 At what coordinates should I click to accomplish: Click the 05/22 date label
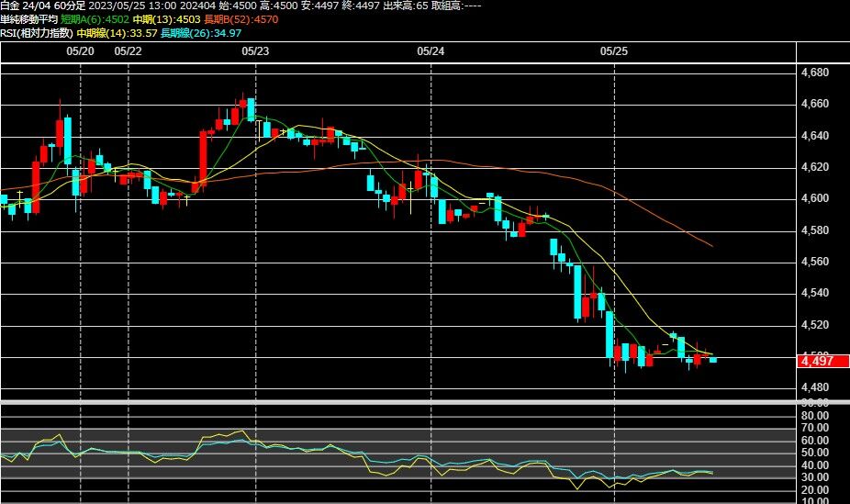coord(128,51)
